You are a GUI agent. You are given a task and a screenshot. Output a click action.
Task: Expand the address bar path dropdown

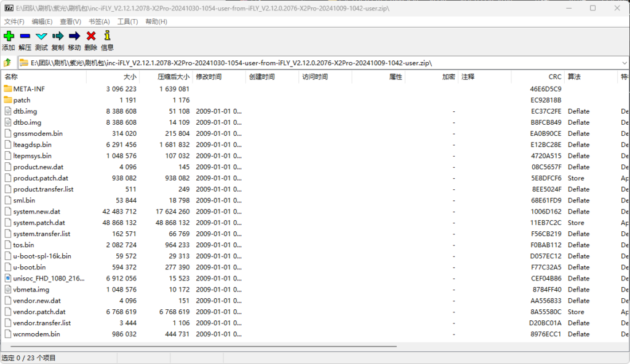pyautogui.click(x=624, y=63)
